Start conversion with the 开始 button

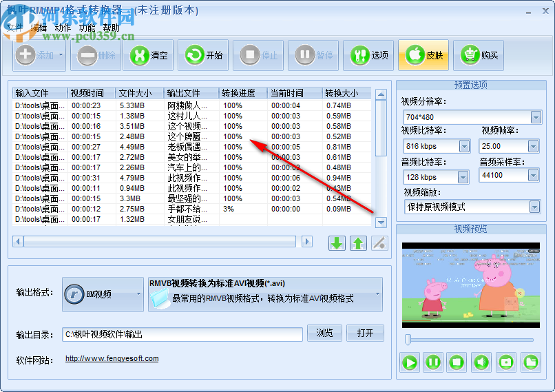[x=203, y=55]
